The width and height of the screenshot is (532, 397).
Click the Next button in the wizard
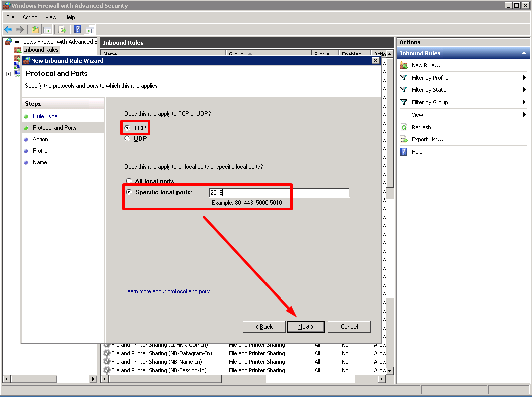(x=306, y=327)
